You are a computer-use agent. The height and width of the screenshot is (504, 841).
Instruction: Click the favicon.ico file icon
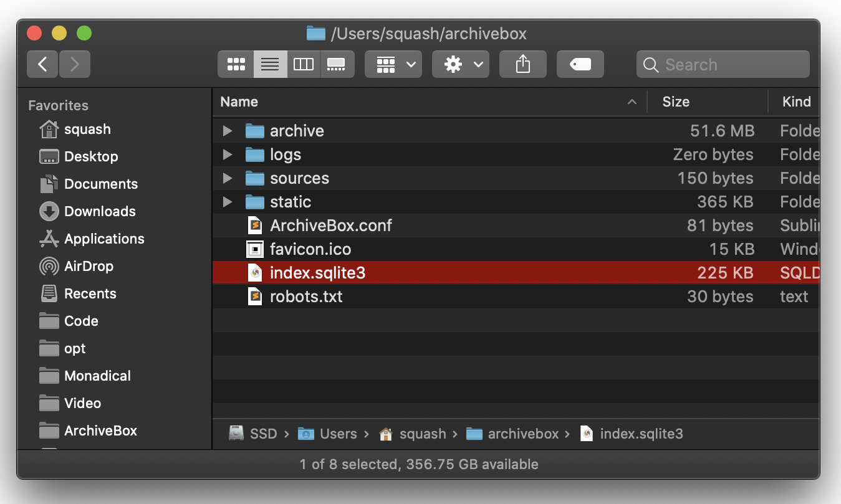255,249
